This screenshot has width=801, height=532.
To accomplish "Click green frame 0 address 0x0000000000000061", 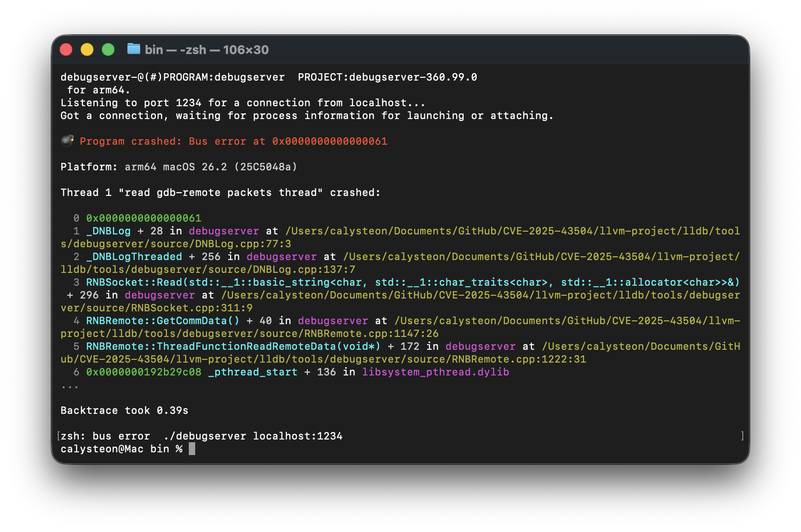I will (143, 218).
